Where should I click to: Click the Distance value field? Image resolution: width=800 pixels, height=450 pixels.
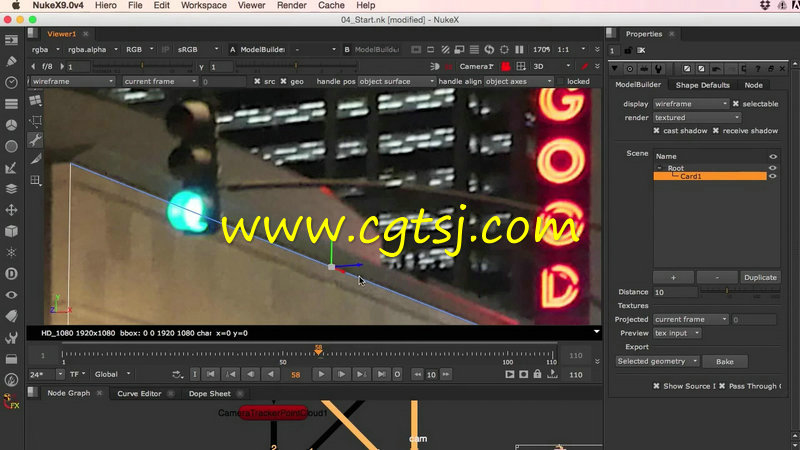point(675,292)
